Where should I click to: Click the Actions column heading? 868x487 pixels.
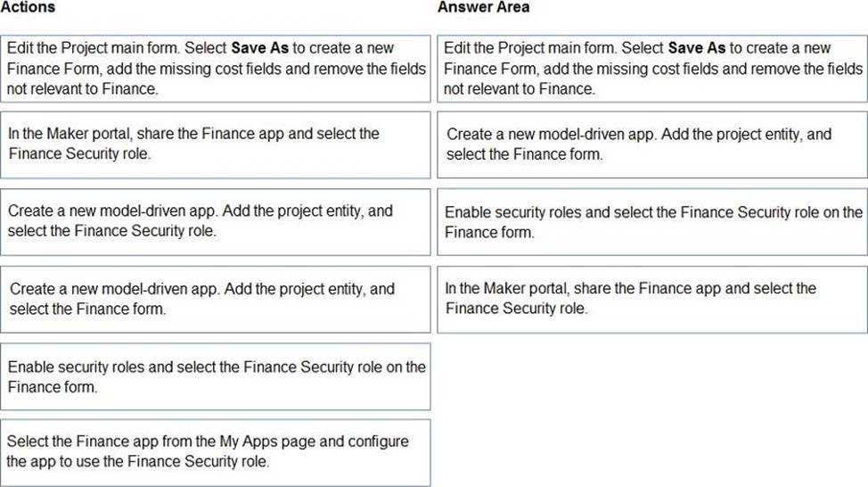[x=28, y=7]
